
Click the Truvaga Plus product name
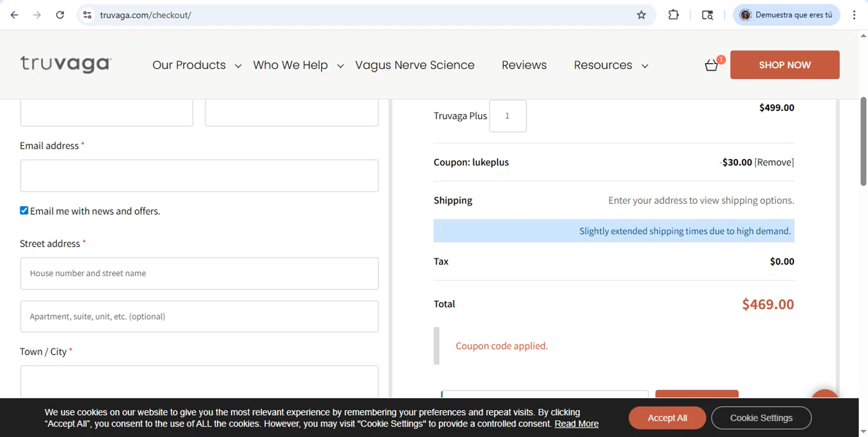tap(460, 116)
